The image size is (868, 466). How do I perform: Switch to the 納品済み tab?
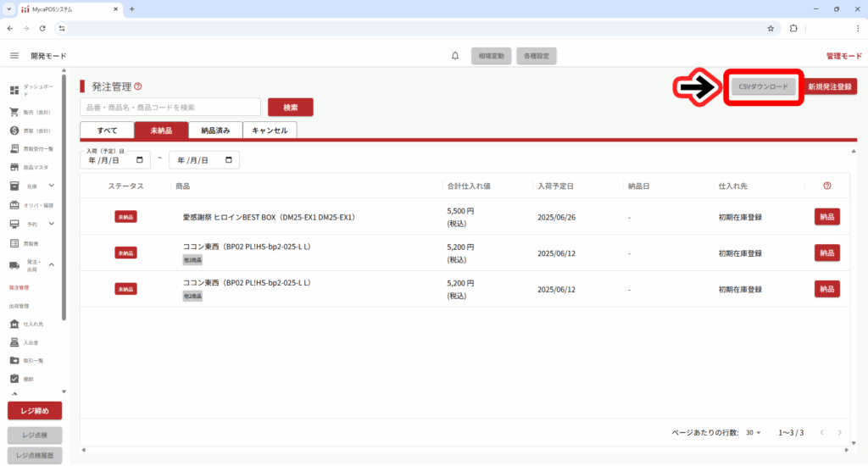pos(215,130)
